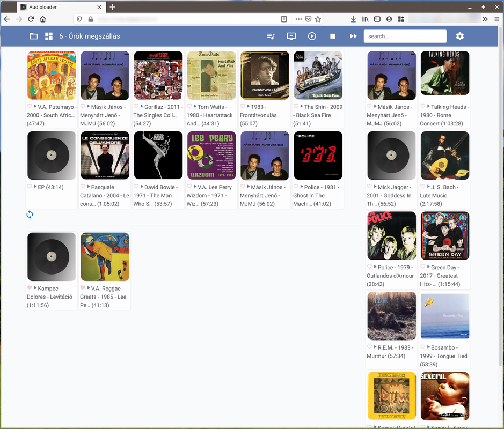Open Audioloader settings gear
Screen dimensions: 504x429
pos(459,36)
